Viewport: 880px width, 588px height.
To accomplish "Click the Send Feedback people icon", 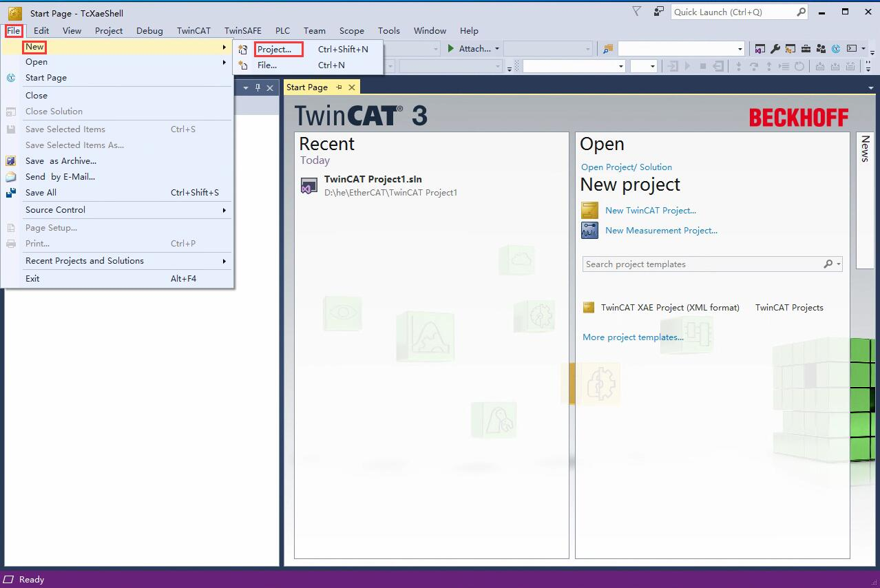I will [x=821, y=48].
